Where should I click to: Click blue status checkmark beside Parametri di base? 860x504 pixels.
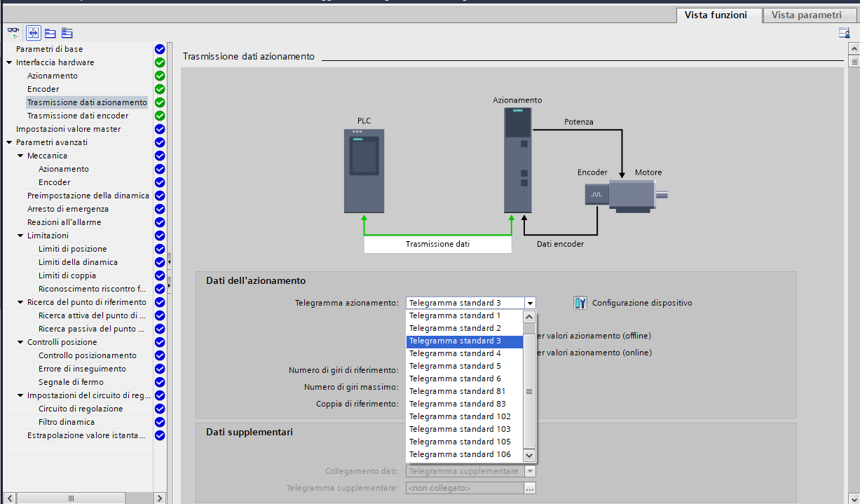160,49
